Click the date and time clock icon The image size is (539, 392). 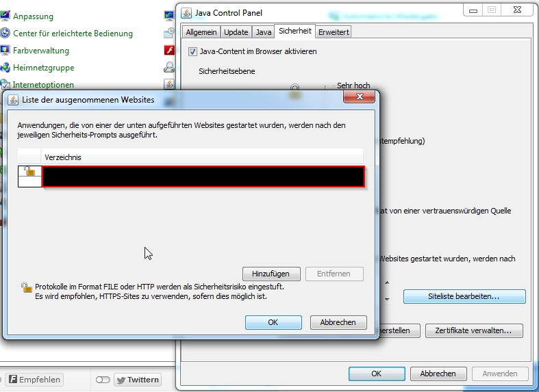pyautogui.click(x=169, y=33)
